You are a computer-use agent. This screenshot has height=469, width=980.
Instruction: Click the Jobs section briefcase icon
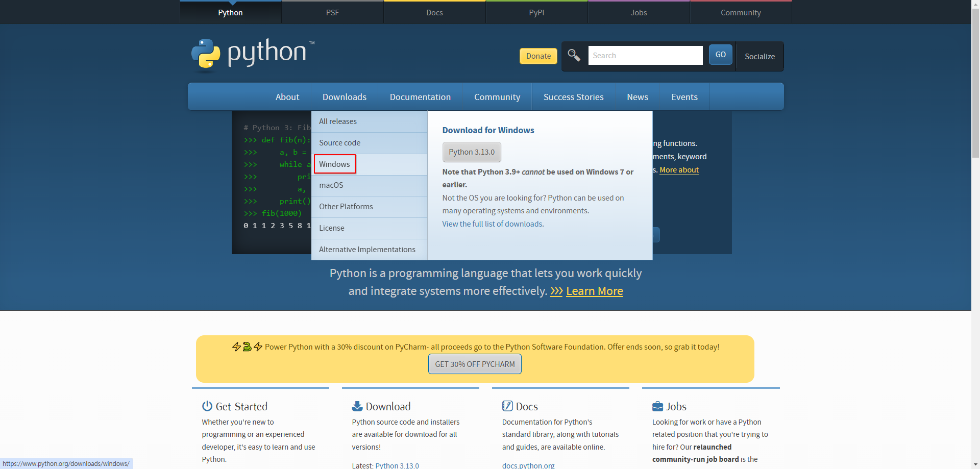pos(657,406)
